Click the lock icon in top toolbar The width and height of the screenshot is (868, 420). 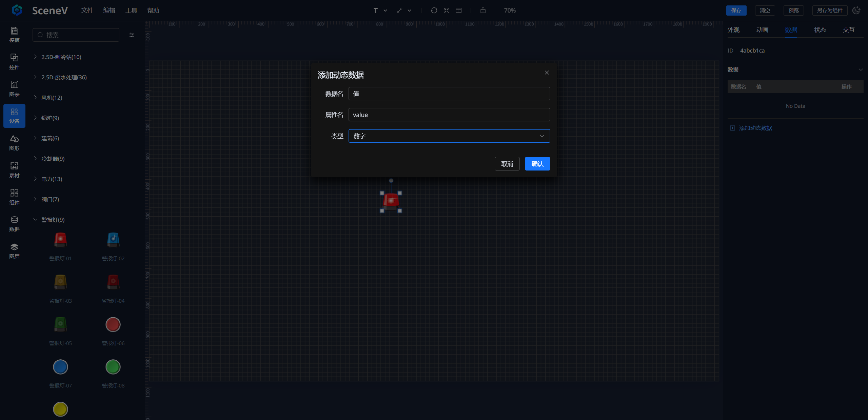coord(483,11)
